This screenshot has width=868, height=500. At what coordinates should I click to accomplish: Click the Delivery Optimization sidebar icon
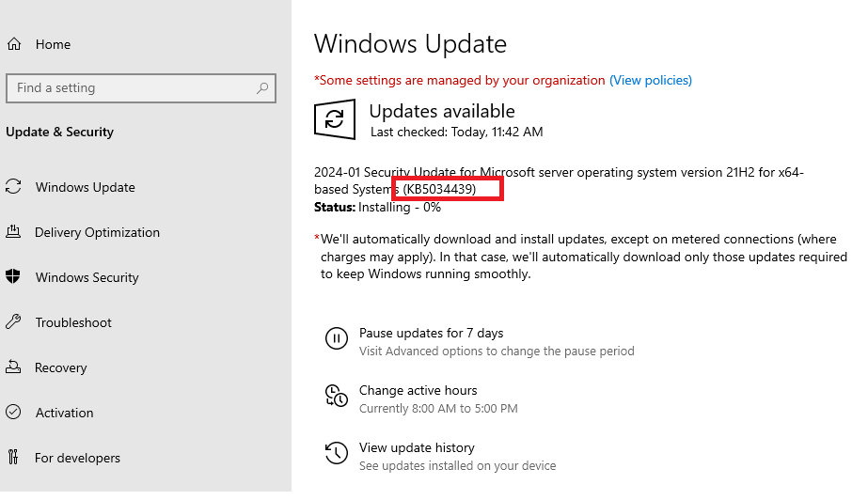(13, 232)
